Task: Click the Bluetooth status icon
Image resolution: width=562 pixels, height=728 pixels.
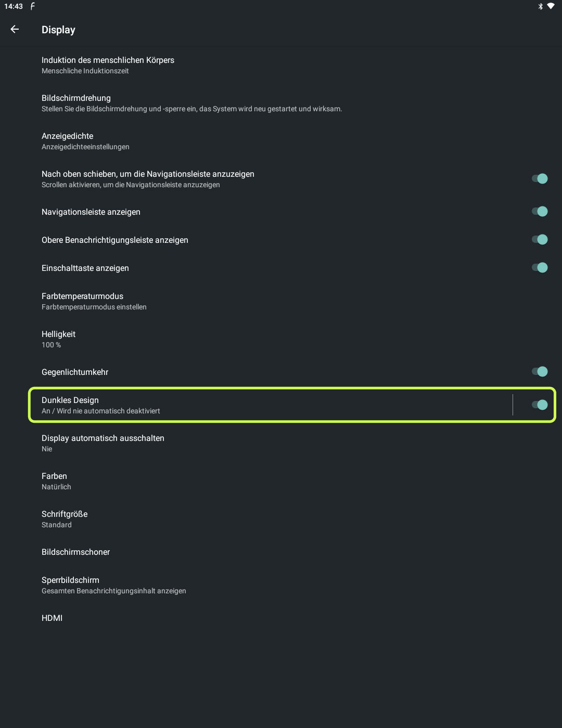Action: click(x=540, y=6)
